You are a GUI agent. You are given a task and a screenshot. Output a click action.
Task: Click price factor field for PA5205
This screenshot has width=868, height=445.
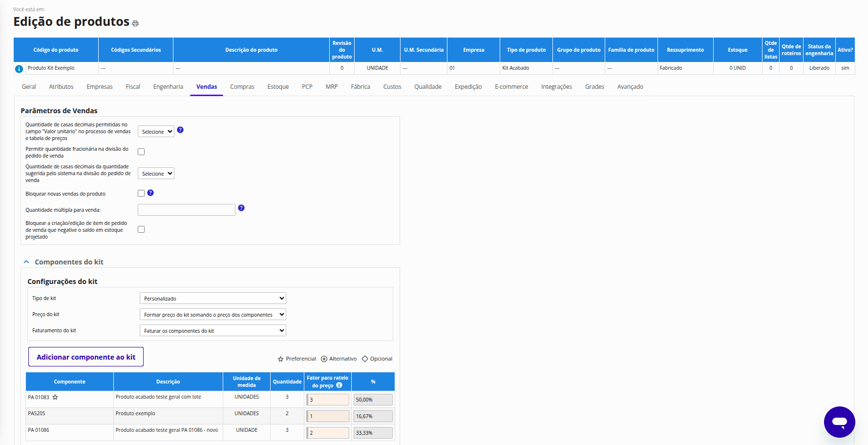coord(328,416)
